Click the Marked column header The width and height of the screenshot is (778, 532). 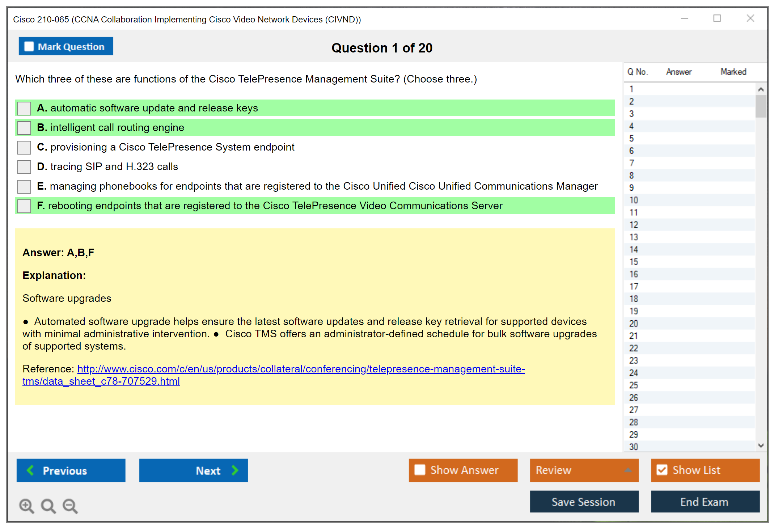tap(733, 72)
